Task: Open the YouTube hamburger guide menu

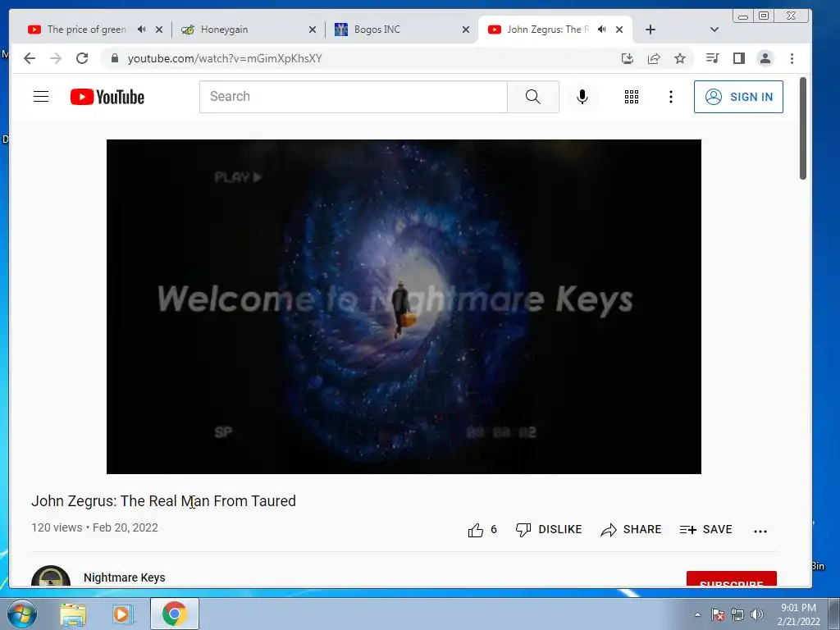Action: point(41,97)
